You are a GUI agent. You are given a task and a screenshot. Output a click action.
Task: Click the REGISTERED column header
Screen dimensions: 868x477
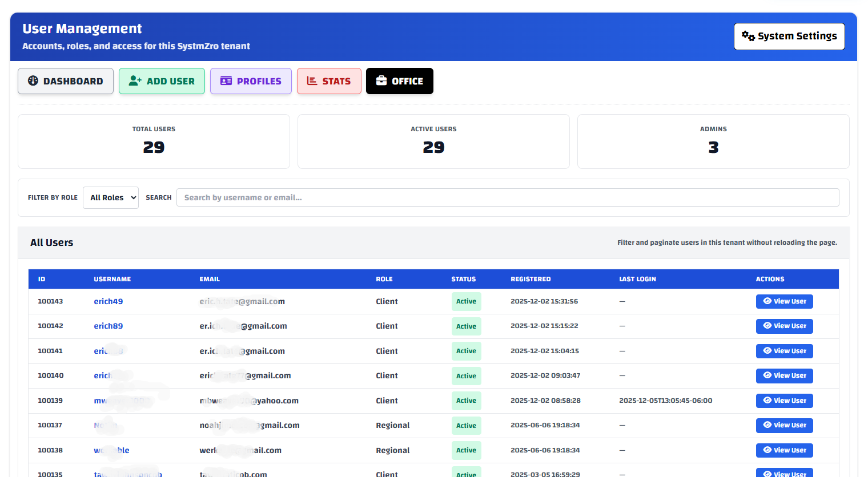pyautogui.click(x=531, y=279)
